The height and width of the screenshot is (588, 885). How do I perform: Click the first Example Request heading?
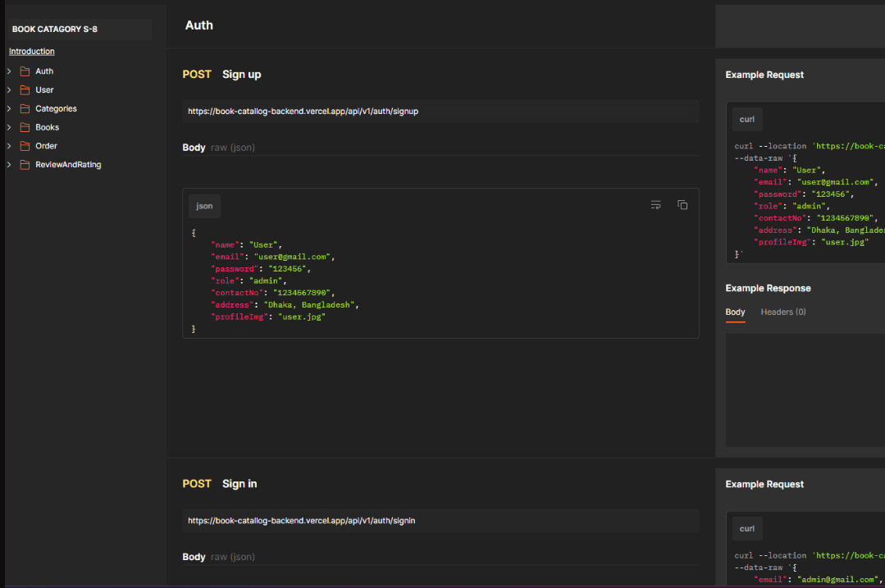764,75
